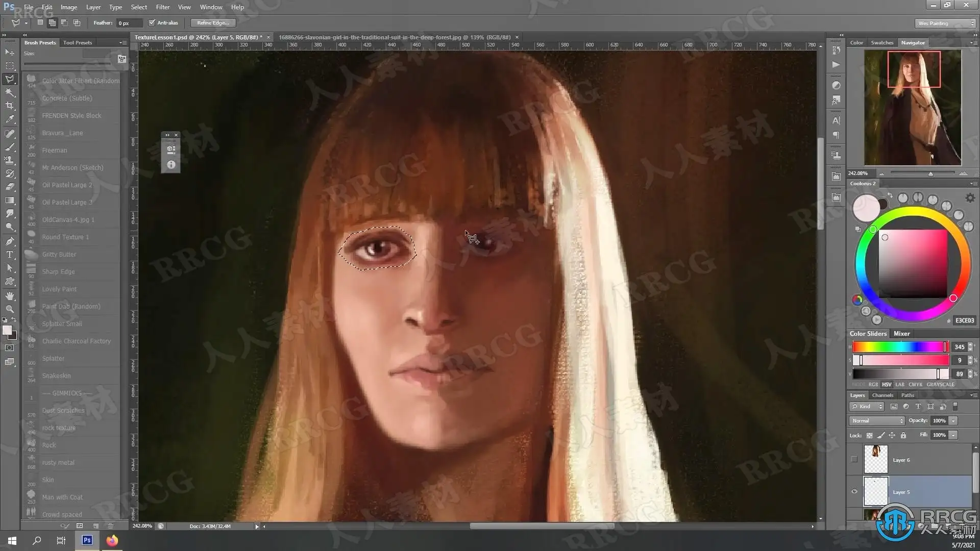Viewport: 980px width, 551px height.
Task: Switch to the slavonian-girl document tab
Action: tap(395, 37)
